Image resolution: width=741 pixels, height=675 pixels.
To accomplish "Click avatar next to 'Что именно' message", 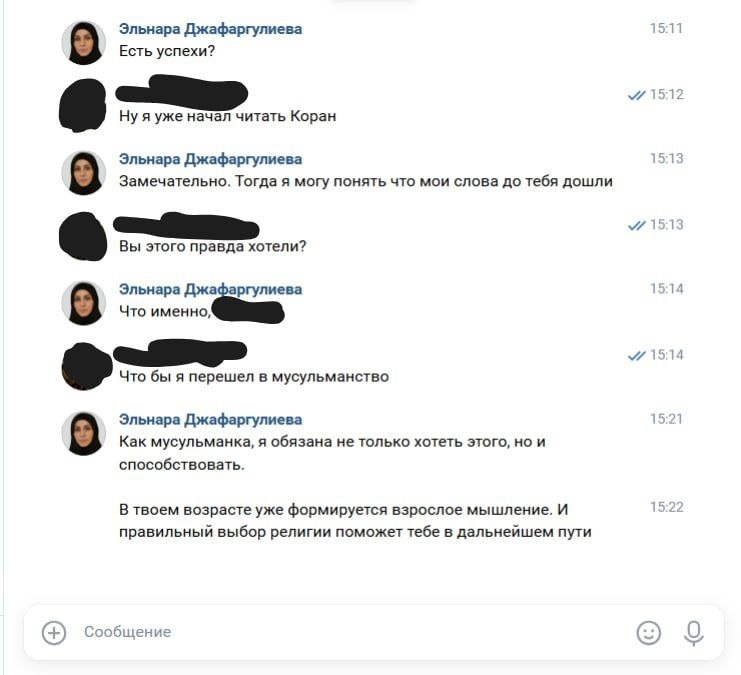I will click(x=84, y=303).
